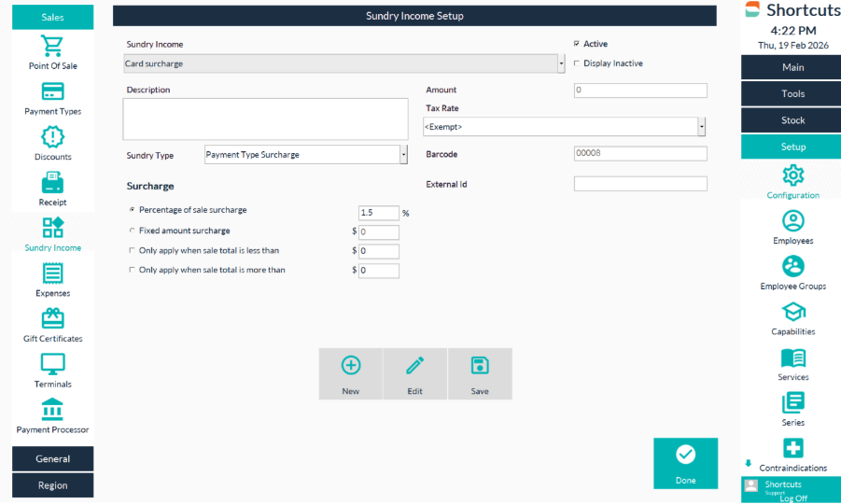This screenshot has width=841, height=504.
Task: Click the Barcode input field
Action: pos(639,154)
